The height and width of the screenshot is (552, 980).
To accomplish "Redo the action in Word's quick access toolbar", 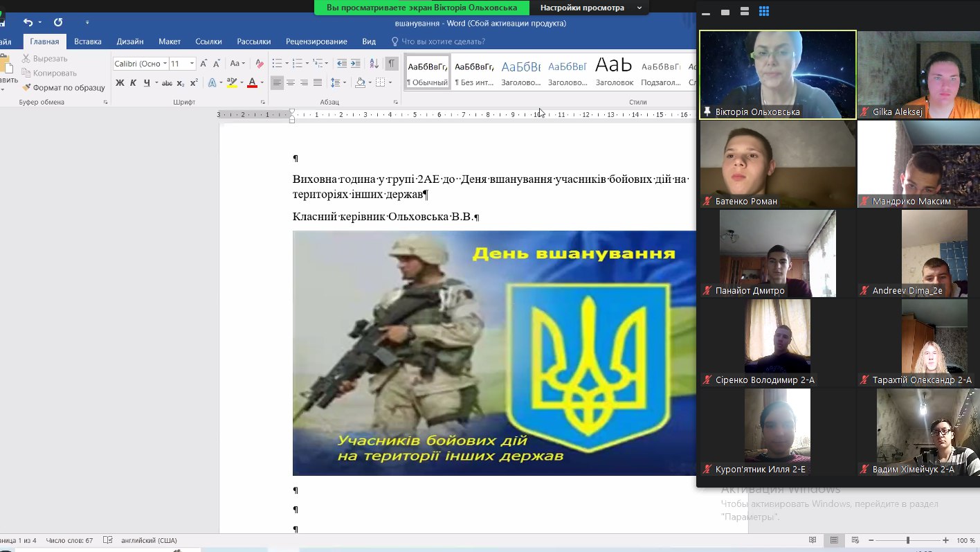I will [x=58, y=23].
